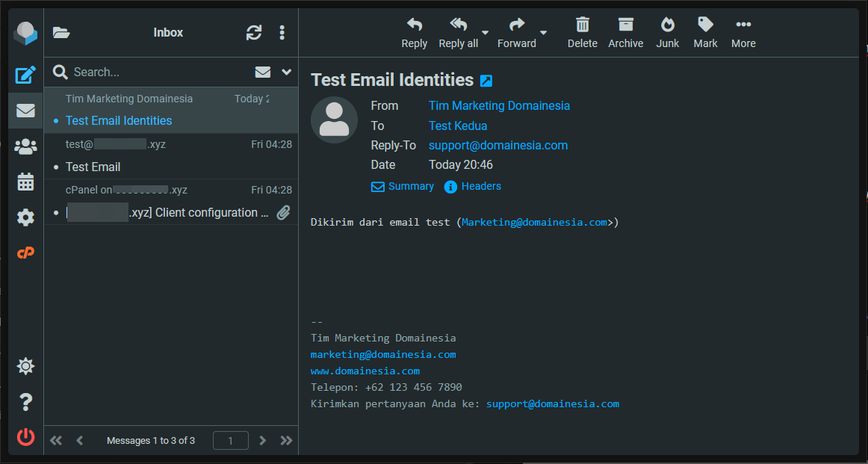Open the Contacts address book
The height and width of the screenshot is (464, 868).
pos(25,146)
